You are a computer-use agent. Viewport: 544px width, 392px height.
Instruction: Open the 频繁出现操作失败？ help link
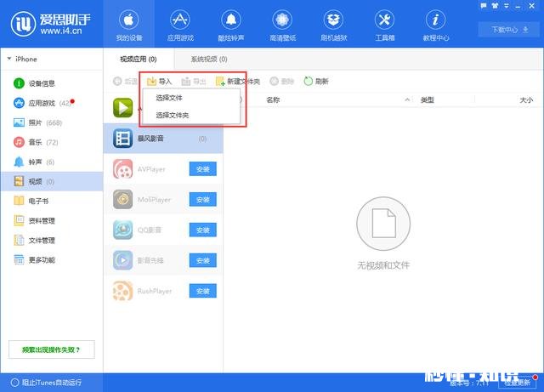coord(51,349)
